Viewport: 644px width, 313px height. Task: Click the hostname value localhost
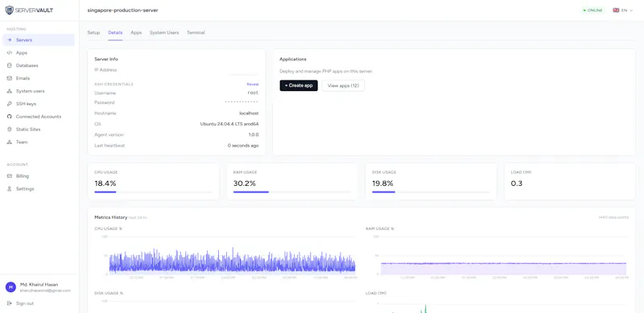(x=249, y=113)
